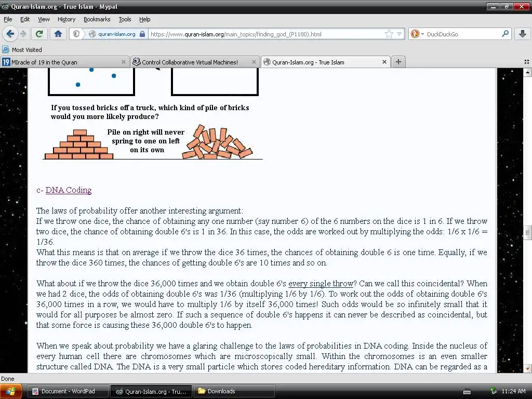Reload the current page
Image resolution: width=532 pixels, height=399 pixels.
click(x=39, y=34)
